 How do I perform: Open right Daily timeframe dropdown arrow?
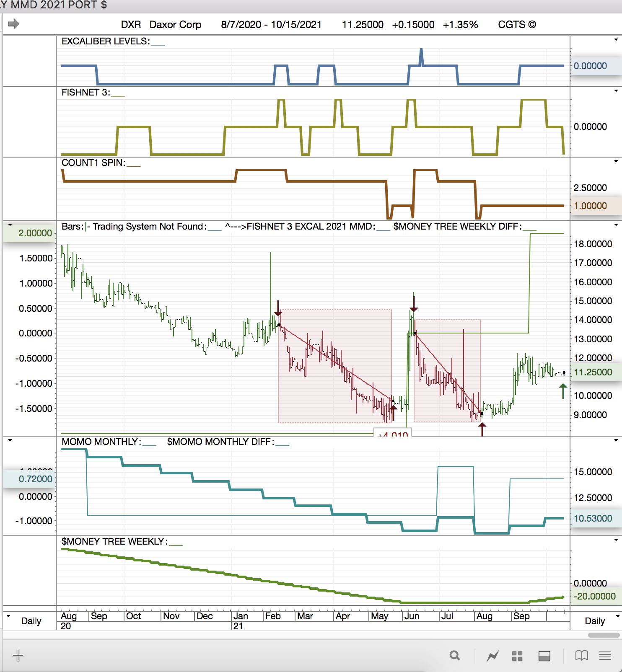(617, 616)
